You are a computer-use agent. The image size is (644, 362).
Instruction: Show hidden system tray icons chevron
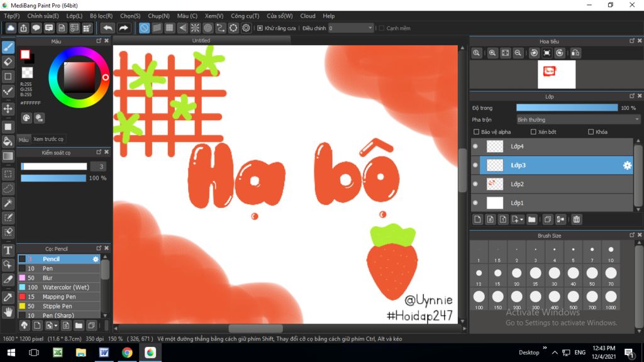tap(555, 353)
